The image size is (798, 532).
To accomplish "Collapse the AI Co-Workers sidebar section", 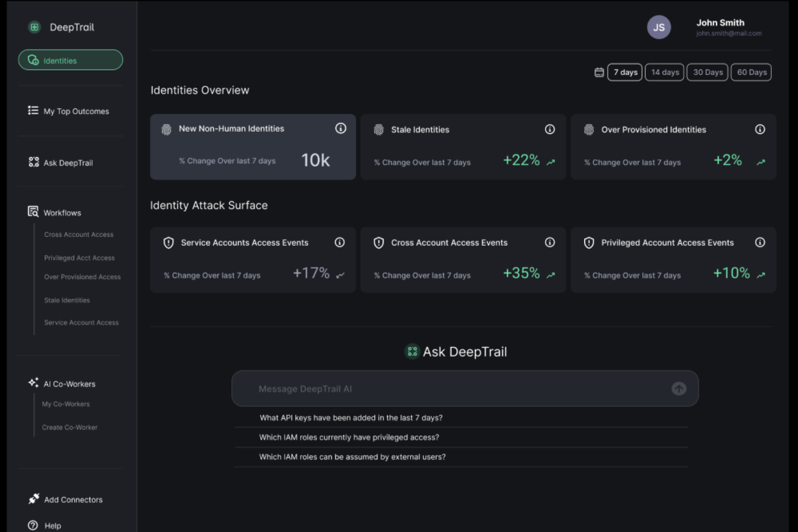I will coord(69,384).
